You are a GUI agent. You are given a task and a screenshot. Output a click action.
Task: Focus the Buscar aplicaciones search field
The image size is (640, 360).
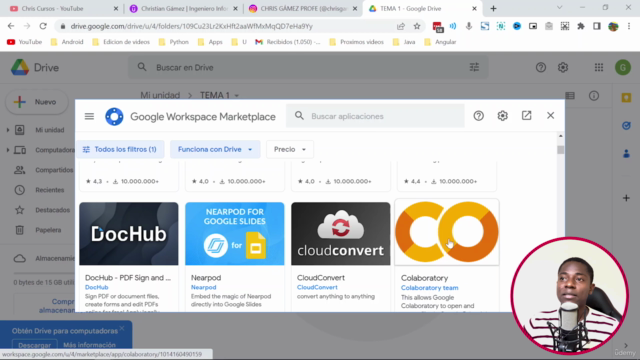(375, 116)
